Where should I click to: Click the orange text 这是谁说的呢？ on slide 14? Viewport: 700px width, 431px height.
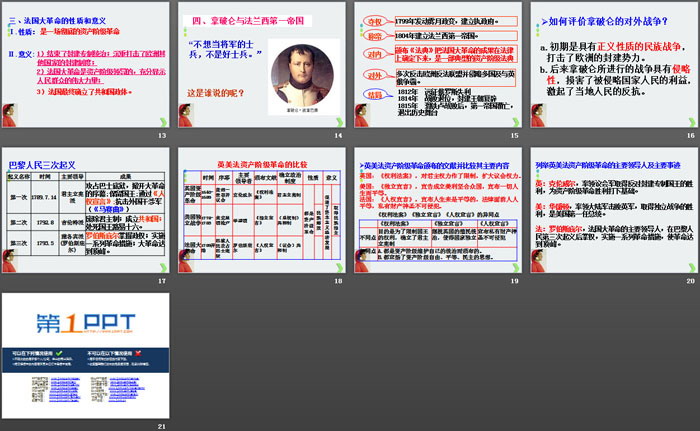216,93
